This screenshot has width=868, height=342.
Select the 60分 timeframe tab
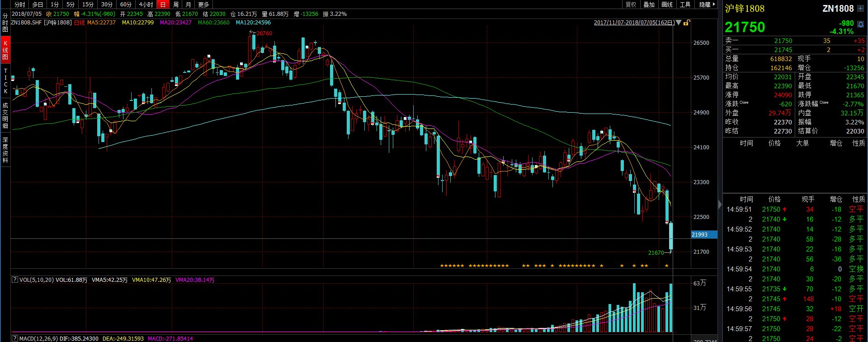[126, 5]
